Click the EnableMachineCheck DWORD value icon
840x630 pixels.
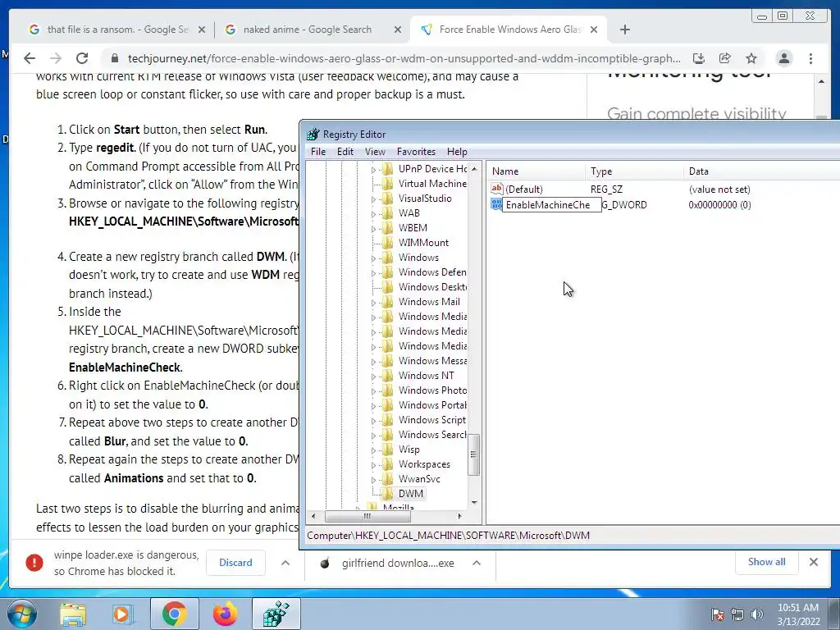tap(496, 204)
